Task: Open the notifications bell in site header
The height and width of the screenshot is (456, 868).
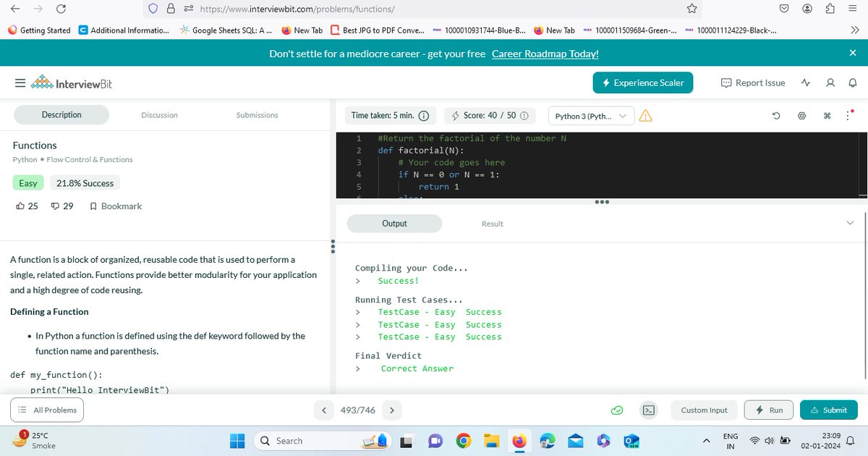Action: click(852, 83)
